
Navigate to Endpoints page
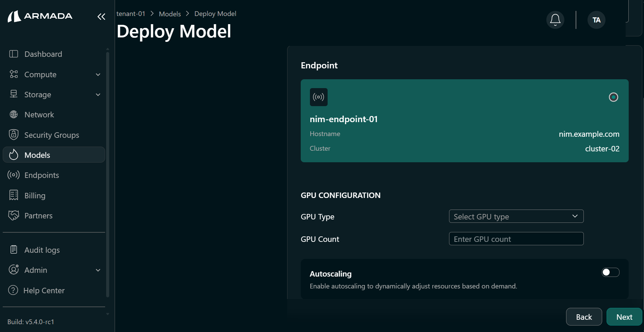point(54,175)
